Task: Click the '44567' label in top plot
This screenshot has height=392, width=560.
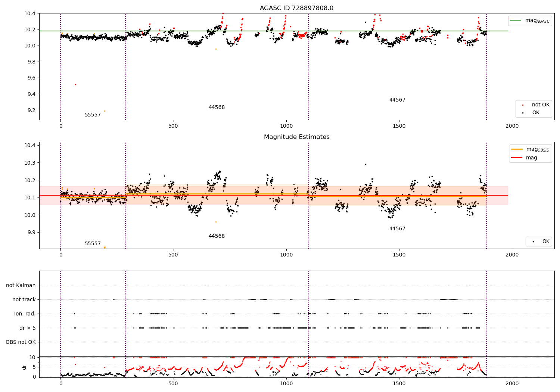Action: tap(397, 100)
